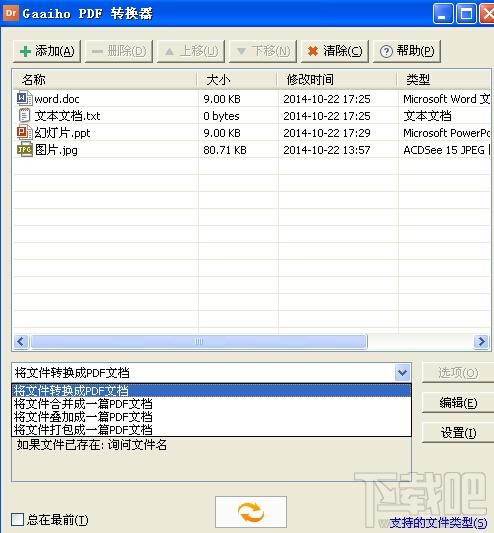Click the 选项(O) options button

pos(458,373)
